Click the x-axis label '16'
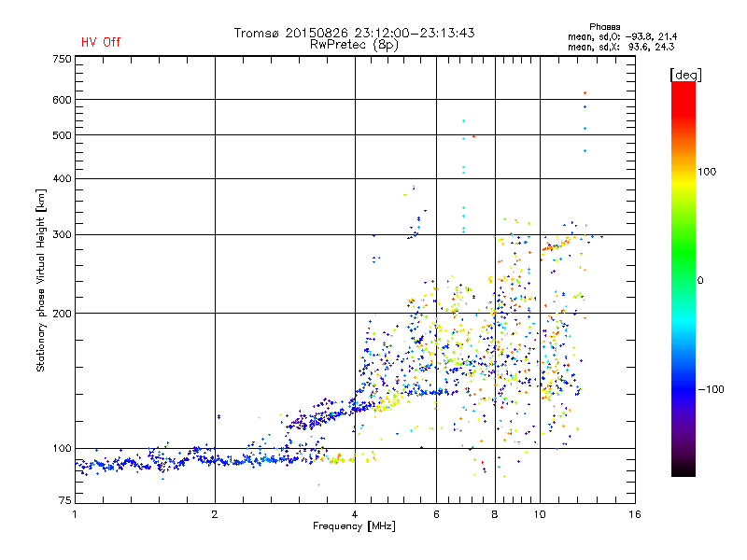Image resolution: width=747 pixels, height=560 pixels. tap(635, 514)
